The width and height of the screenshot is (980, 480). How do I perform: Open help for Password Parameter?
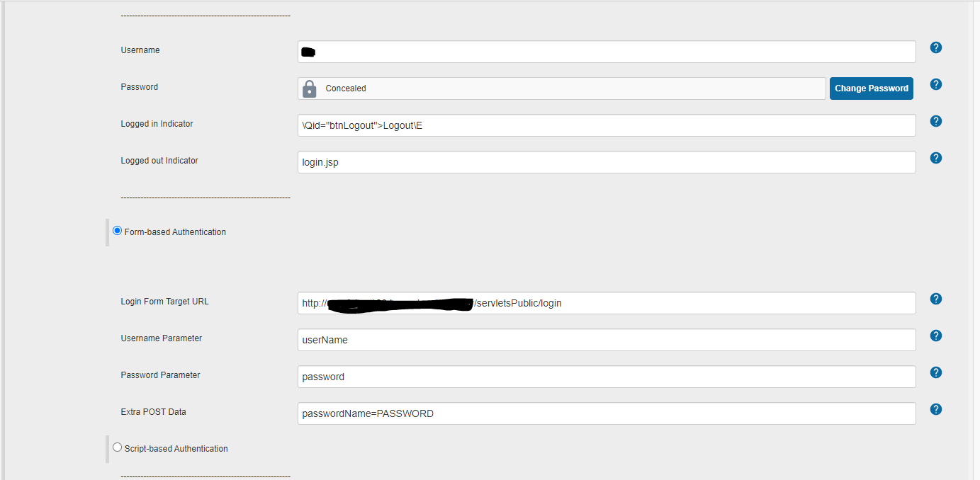click(x=935, y=372)
